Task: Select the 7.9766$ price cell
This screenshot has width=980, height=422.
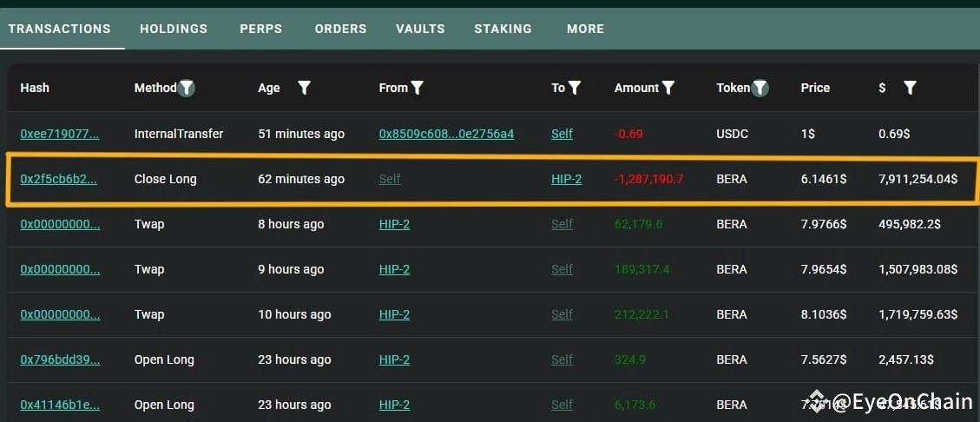Action: (x=824, y=224)
